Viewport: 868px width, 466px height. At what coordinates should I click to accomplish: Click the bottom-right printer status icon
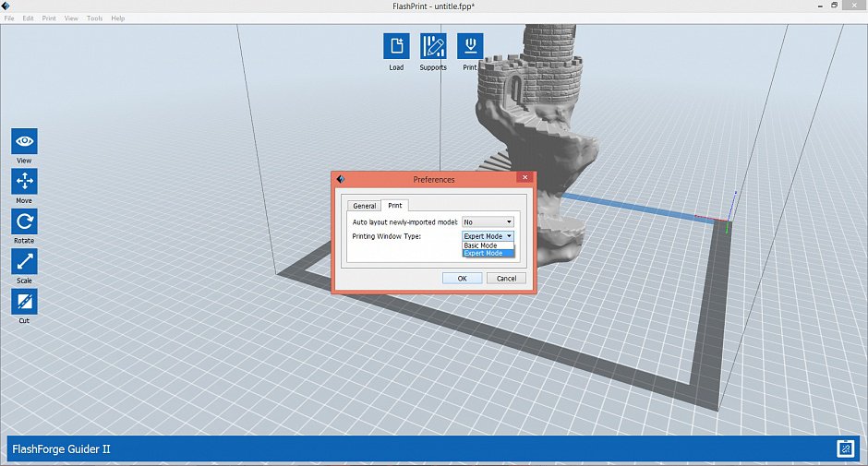[844, 449]
